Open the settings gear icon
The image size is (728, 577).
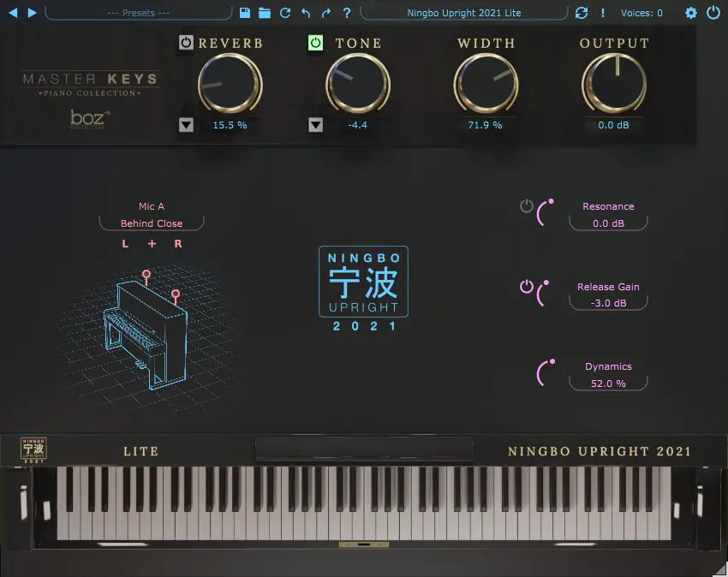coord(690,13)
